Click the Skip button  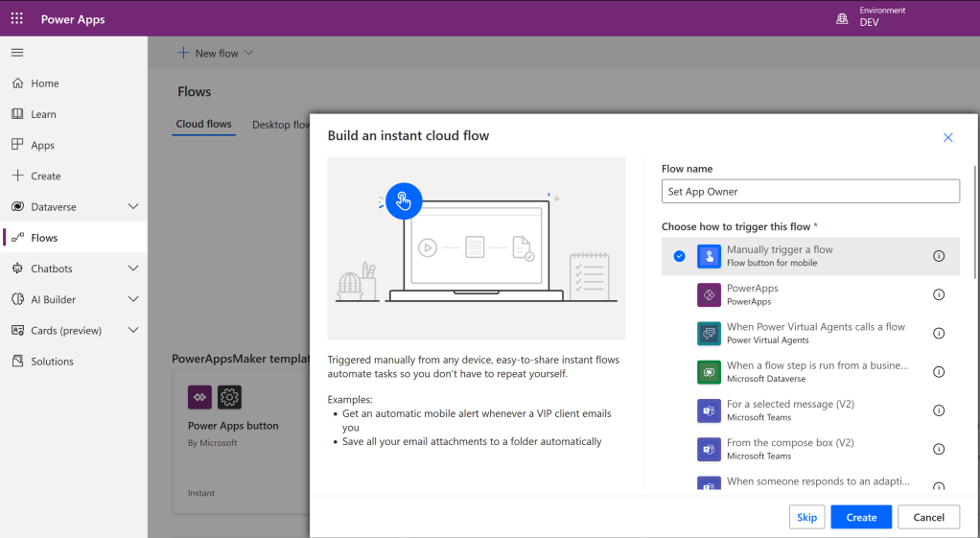pyautogui.click(x=806, y=517)
